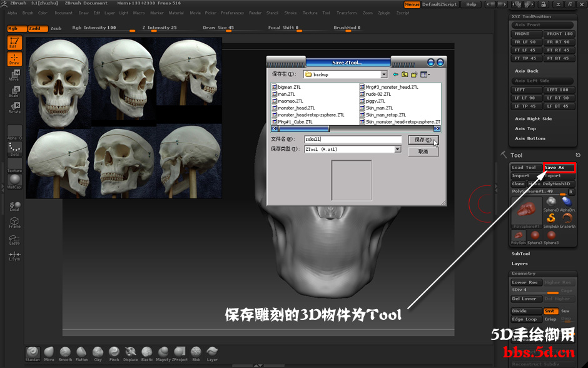Choose the Blob brush

pos(196,354)
